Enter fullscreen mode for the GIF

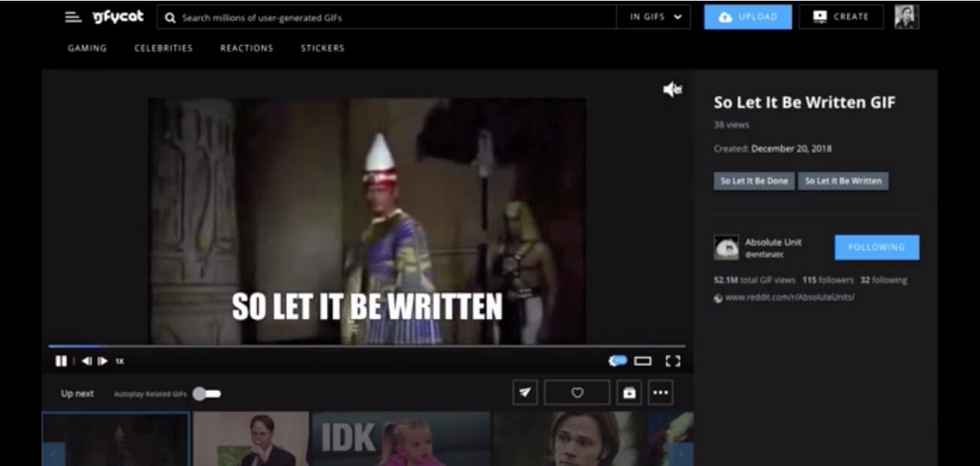tap(673, 361)
